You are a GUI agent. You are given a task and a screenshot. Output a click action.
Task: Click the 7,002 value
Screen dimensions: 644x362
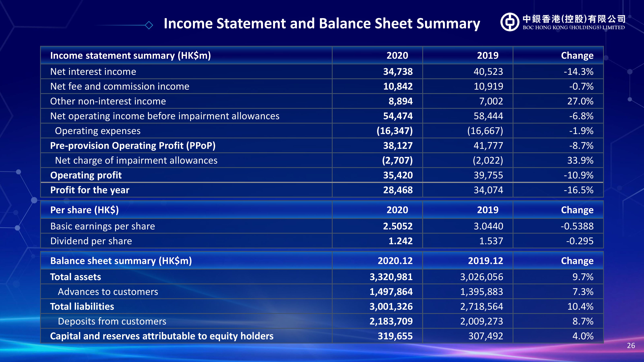tap(491, 101)
